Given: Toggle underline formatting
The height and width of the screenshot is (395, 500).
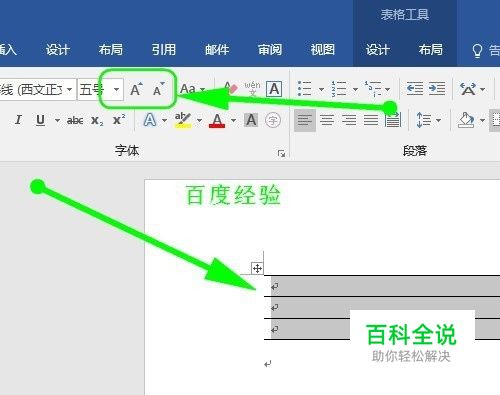Looking at the screenshot, I should [40, 120].
